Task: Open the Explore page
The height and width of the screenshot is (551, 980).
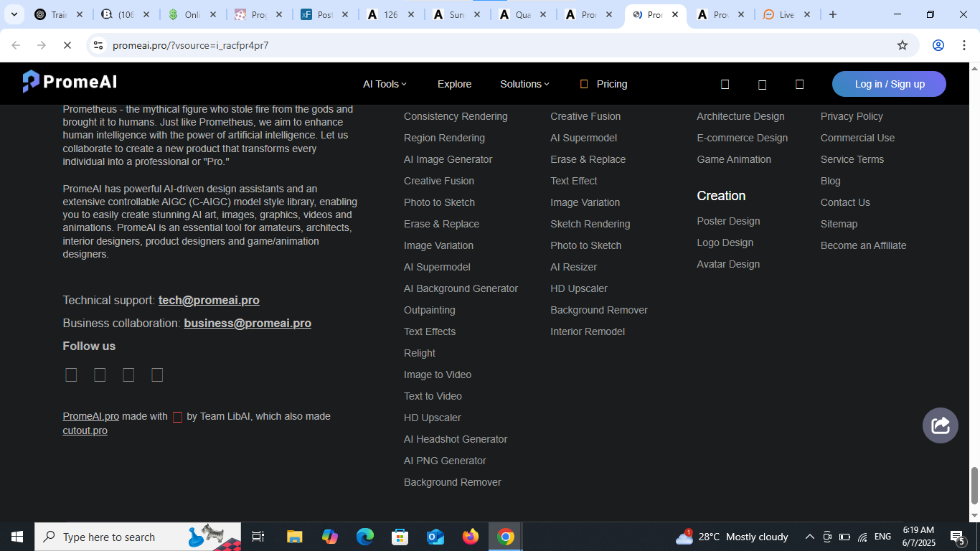Action: click(x=455, y=84)
